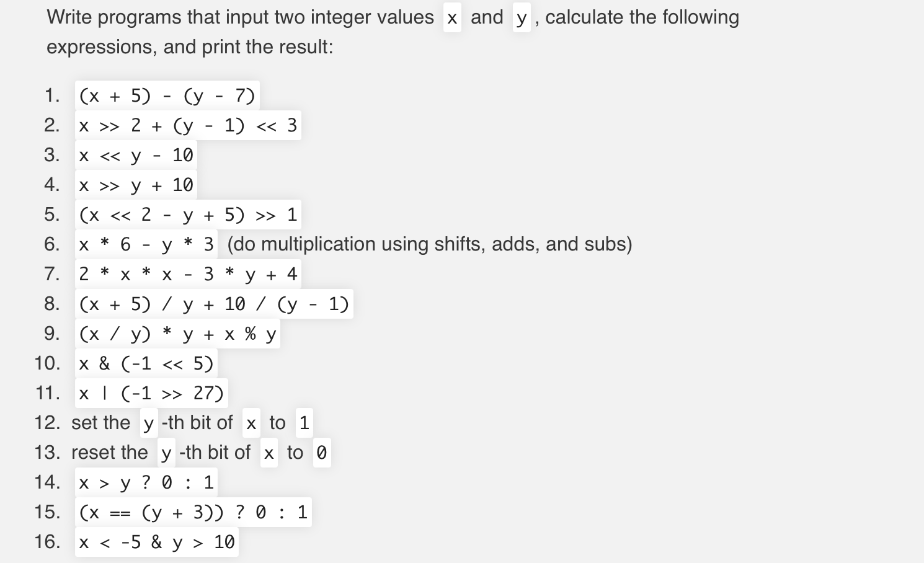Click code x >> y + 10
The image size is (924, 563).
coord(136,185)
